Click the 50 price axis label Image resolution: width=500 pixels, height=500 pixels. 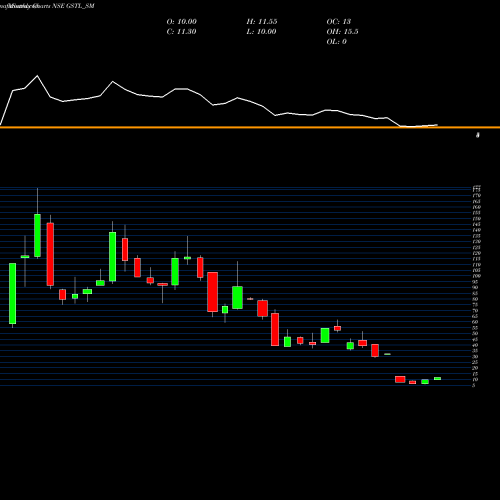(475, 333)
